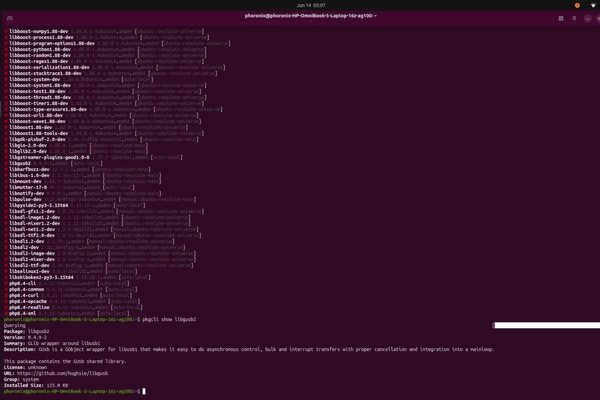
Task: Click the libnotify-dev package row
Action: [x=85, y=193]
